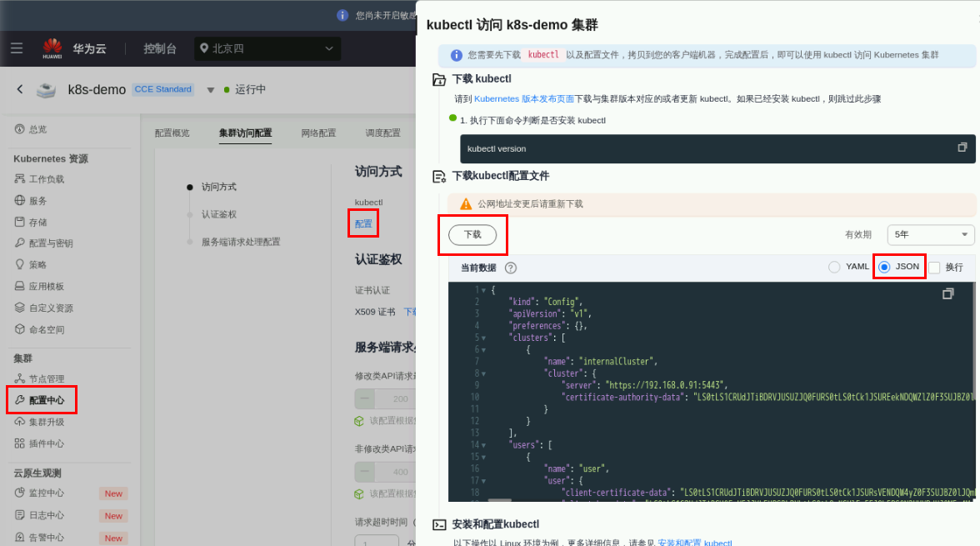
Task: Open 服务 services in sidebar
Action: (31, 201)
